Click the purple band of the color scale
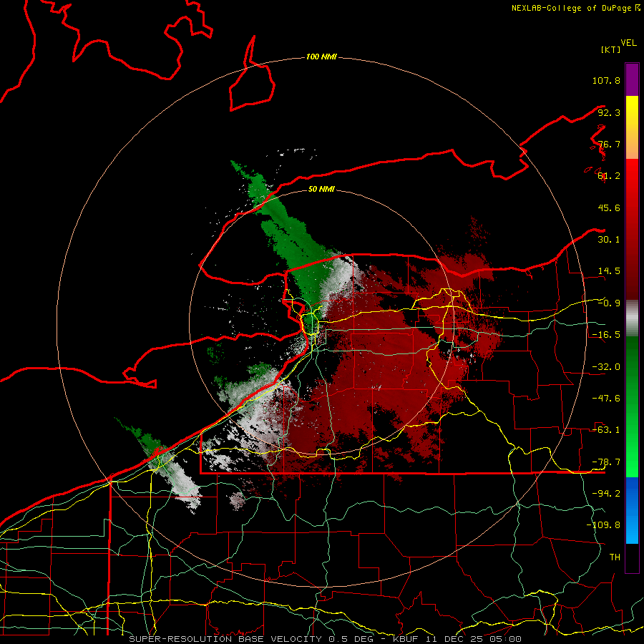 [x=632, y=79]
